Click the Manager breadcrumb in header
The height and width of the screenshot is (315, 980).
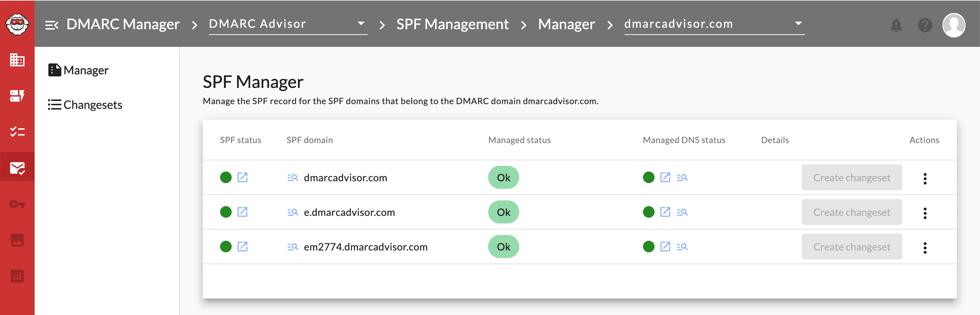pyautogui.click(x=566, y=24)
